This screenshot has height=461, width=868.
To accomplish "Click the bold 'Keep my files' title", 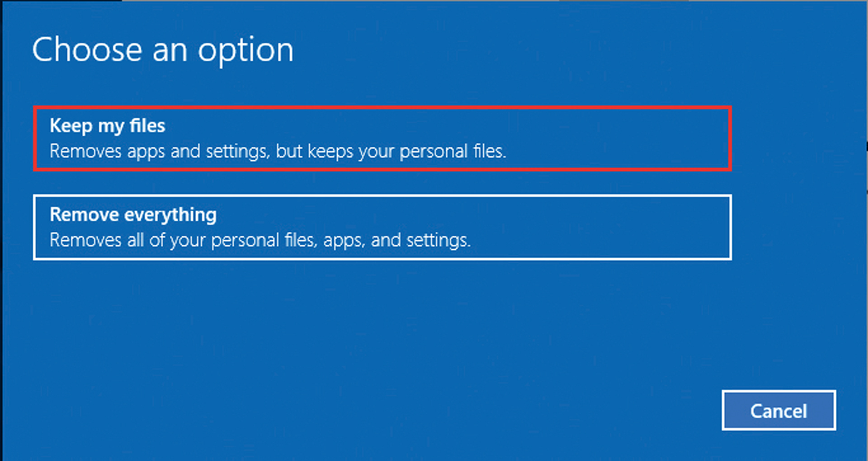I will pyautogui.click(x=107, y=126).
